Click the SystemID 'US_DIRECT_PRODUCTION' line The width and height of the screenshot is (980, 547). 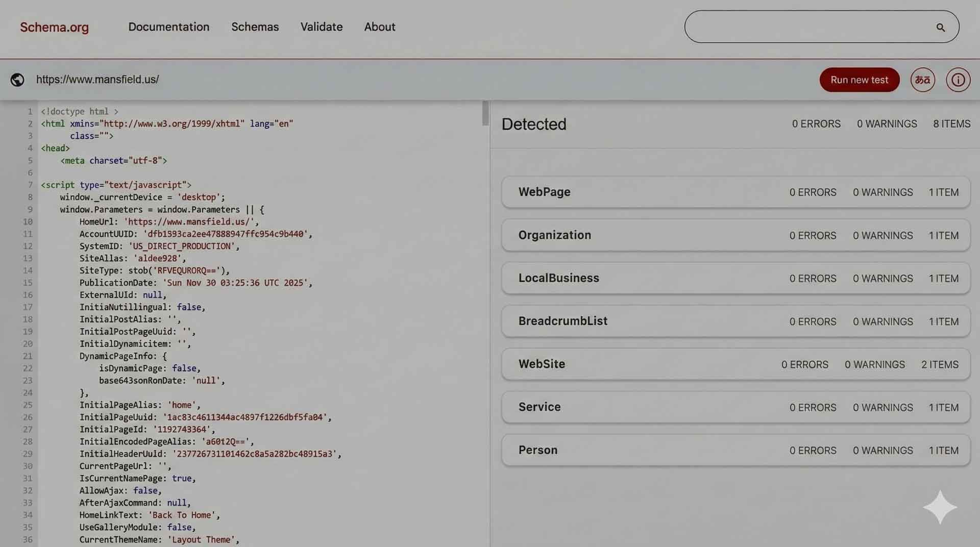click(159, 246)
